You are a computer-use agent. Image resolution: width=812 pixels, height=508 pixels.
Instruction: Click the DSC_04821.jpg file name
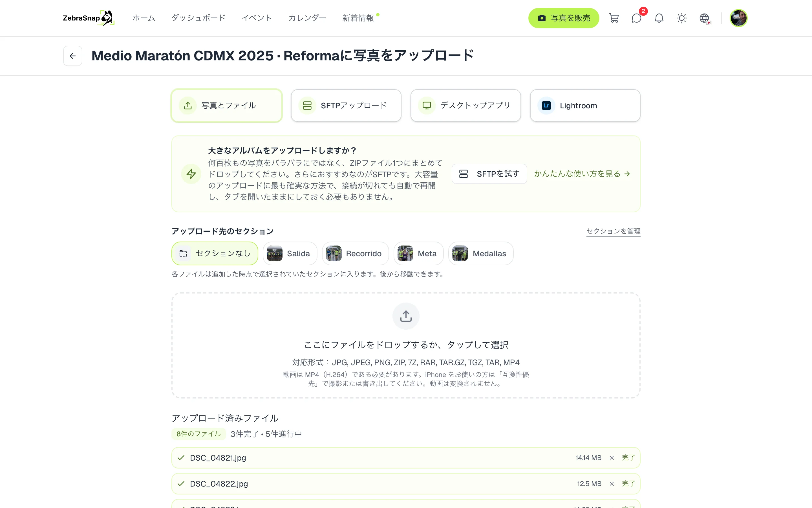pyautogui.click(x=218, y=457)
